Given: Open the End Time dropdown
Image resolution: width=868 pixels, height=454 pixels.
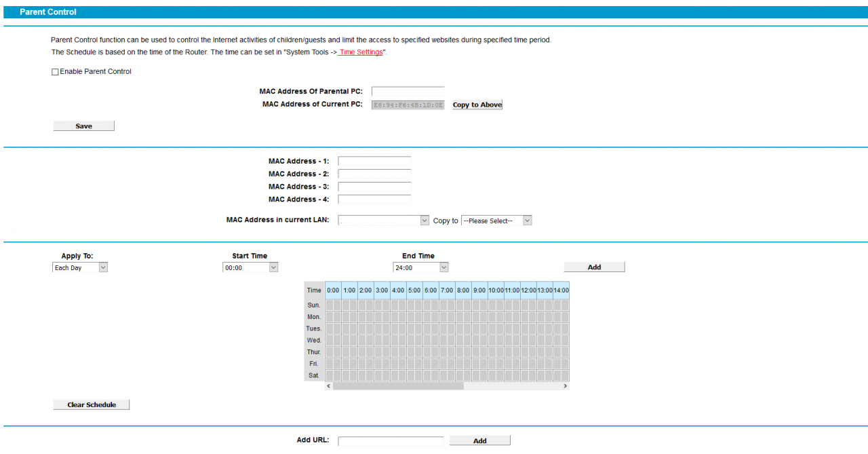Looking at the screenshot, I should [x=420, y=267].
